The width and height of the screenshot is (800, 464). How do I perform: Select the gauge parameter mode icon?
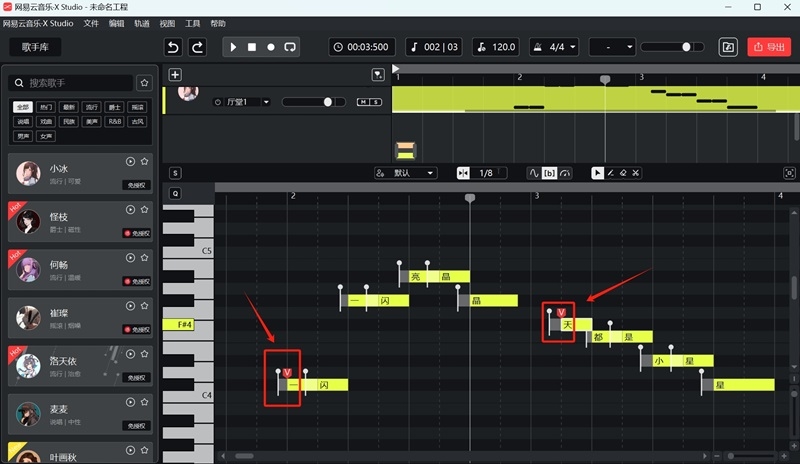tap(565, 173)
